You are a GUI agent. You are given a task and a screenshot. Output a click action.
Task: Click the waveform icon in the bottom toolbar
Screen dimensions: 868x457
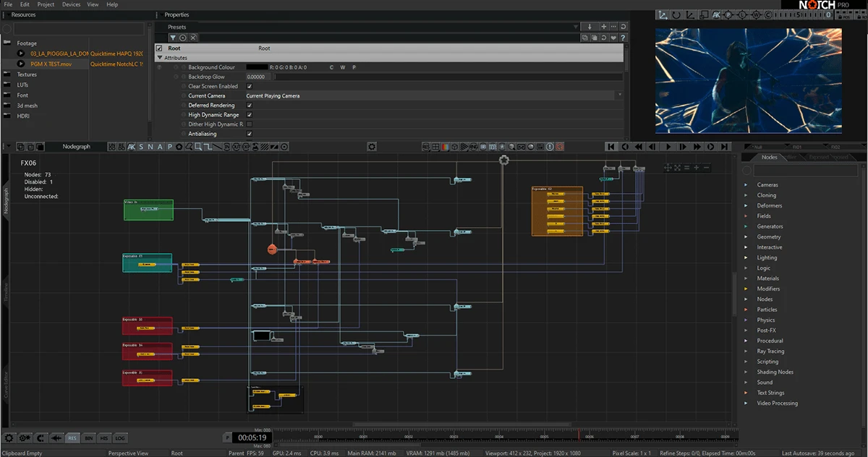tap(56, 437)
